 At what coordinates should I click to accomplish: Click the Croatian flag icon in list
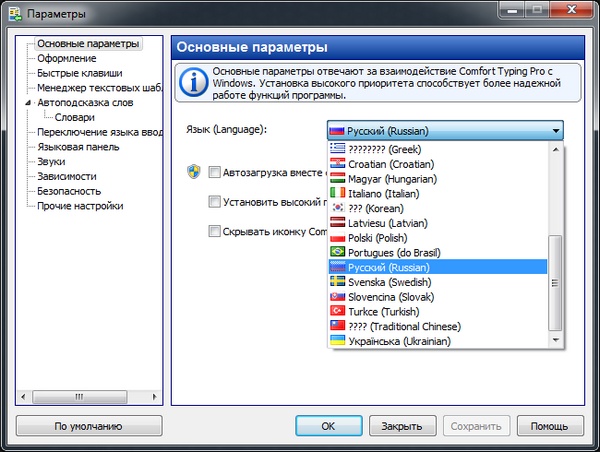(x=338, y=162)
